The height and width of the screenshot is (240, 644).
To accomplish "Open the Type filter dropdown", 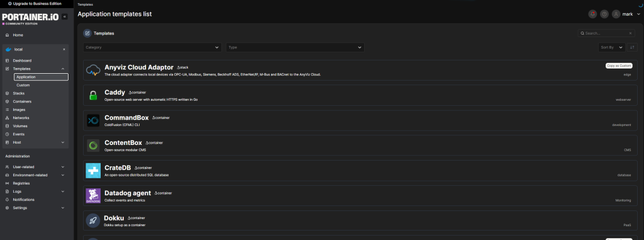I will (295, 47).
